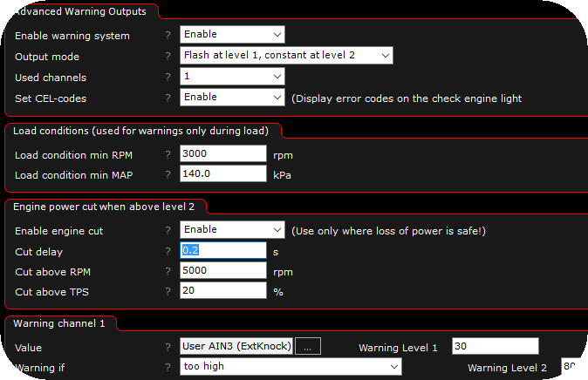588x380 pixels.
Task: Click the User AIN3 (ExtKnock) value box
Action: coord(236,346)
